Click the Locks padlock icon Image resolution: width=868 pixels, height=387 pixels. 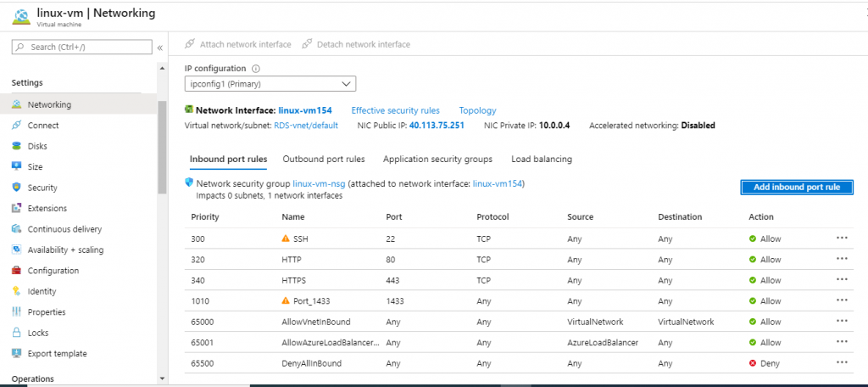coord(17,333)
